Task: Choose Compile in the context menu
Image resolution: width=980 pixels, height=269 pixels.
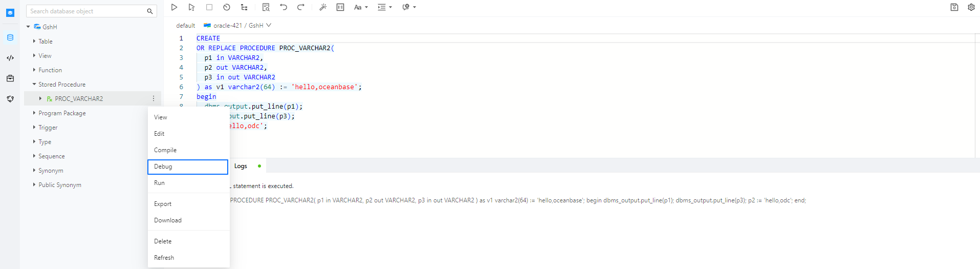Action: pos(165,150)
